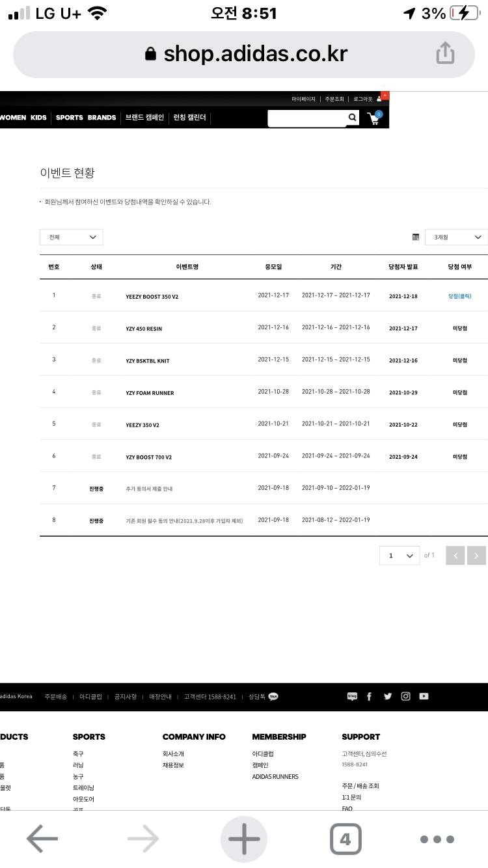Open KIDS menu

(x=38, y=118)
